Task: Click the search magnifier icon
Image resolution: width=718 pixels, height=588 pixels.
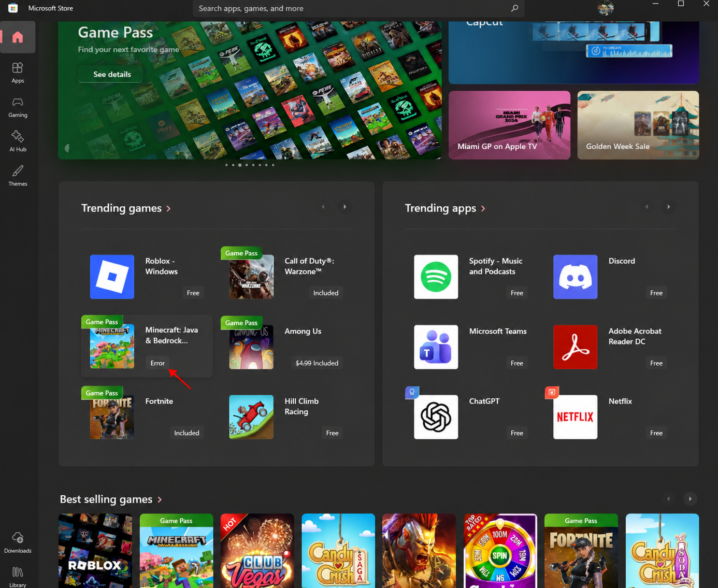Action: click(x=514, y=8)
